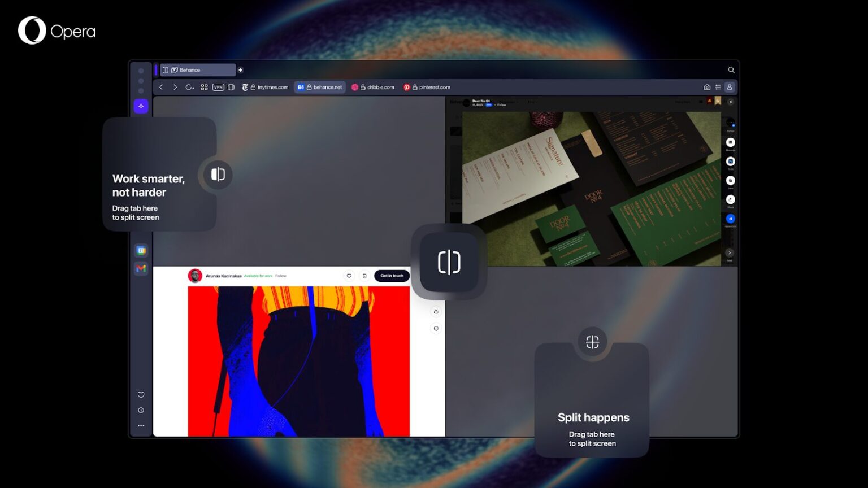Follow Arunas Kacinskas on Behance
The image size is (868, 488).
pyautogui.click(x=280, y=276)
